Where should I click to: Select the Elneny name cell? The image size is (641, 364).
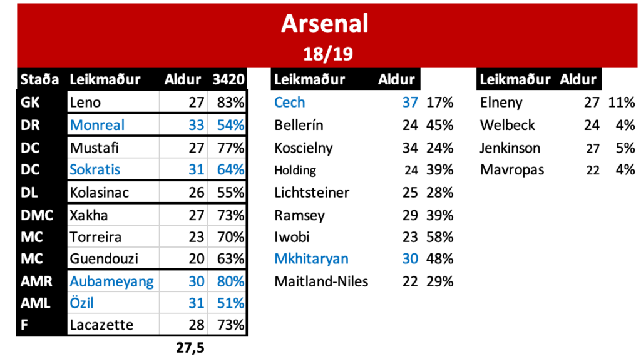[501, 102]
